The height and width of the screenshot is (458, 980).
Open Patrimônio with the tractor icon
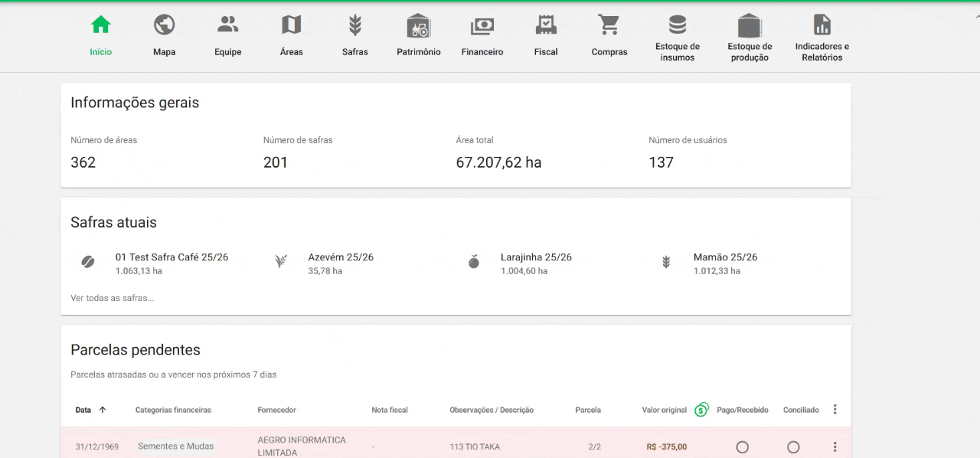pos(418,34)
